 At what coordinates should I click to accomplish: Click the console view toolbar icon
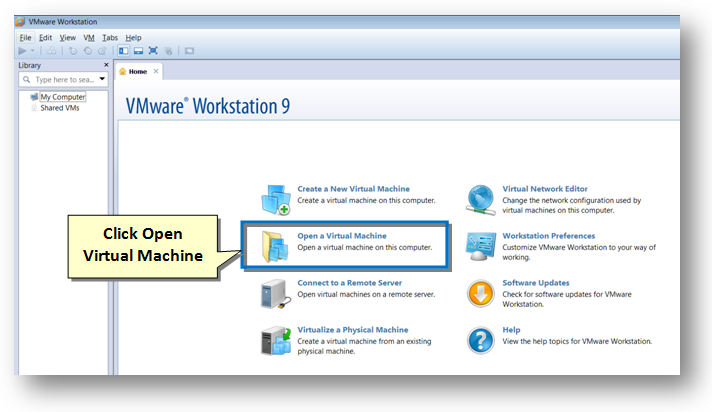click(x=189, y=51)
